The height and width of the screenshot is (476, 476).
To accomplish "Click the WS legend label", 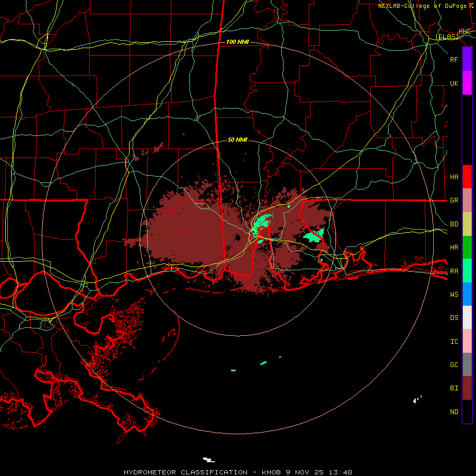I will [454, 295].
